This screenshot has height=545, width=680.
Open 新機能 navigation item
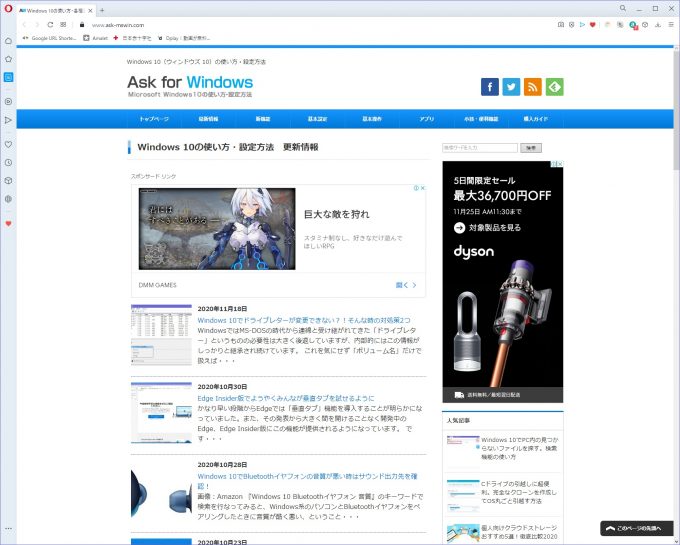[263, 119]
